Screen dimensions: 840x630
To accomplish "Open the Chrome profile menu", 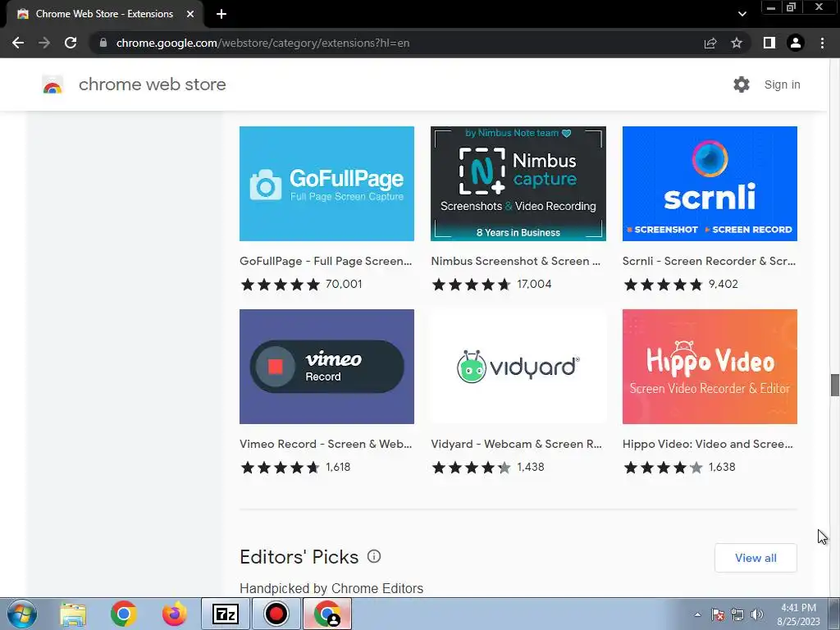I will (796, 43).
